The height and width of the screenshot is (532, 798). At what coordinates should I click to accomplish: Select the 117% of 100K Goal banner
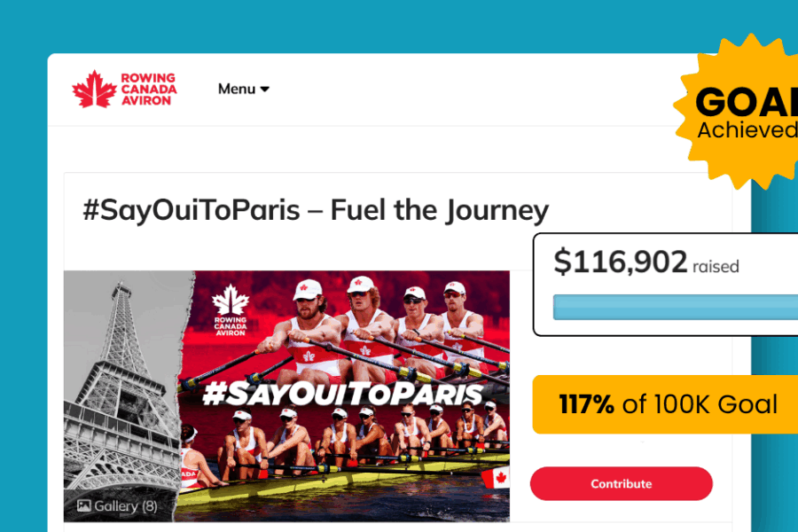click(x=667, y=405)
